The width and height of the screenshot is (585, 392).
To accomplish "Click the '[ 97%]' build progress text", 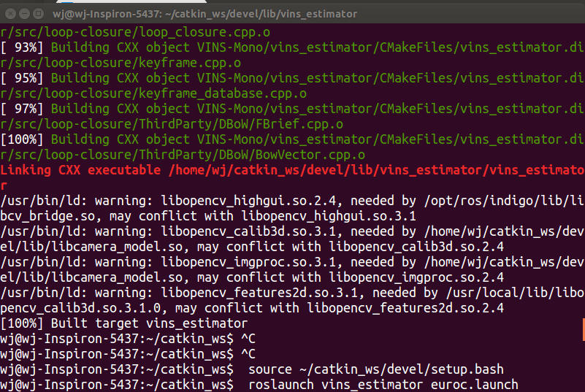I will (x=22, y=109).
